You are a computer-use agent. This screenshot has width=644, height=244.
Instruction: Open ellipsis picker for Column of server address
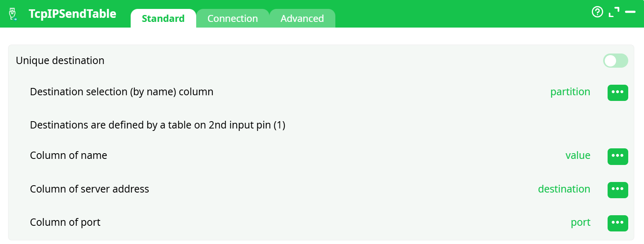point(617,190)
